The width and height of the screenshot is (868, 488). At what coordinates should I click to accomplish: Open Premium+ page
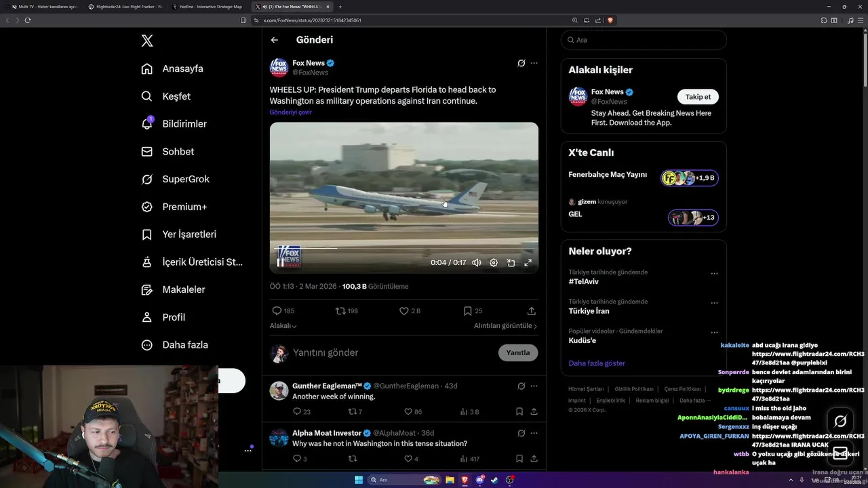point(174,207)
